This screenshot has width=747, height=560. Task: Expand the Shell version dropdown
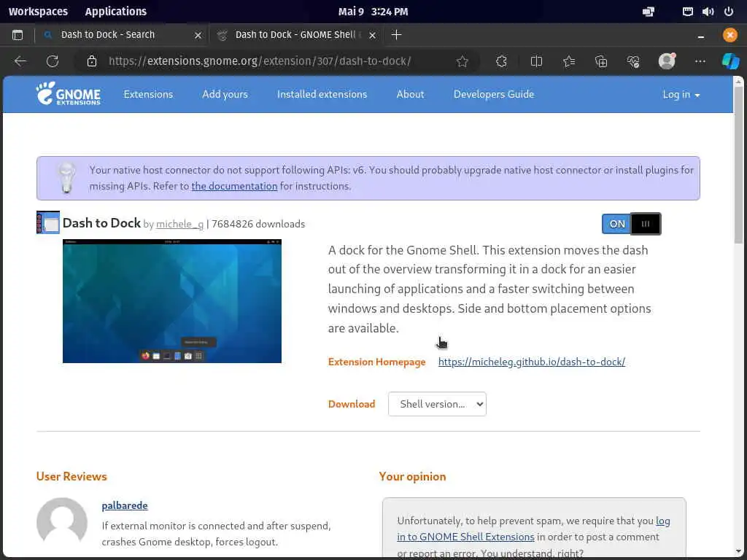[x=437, y=404]
